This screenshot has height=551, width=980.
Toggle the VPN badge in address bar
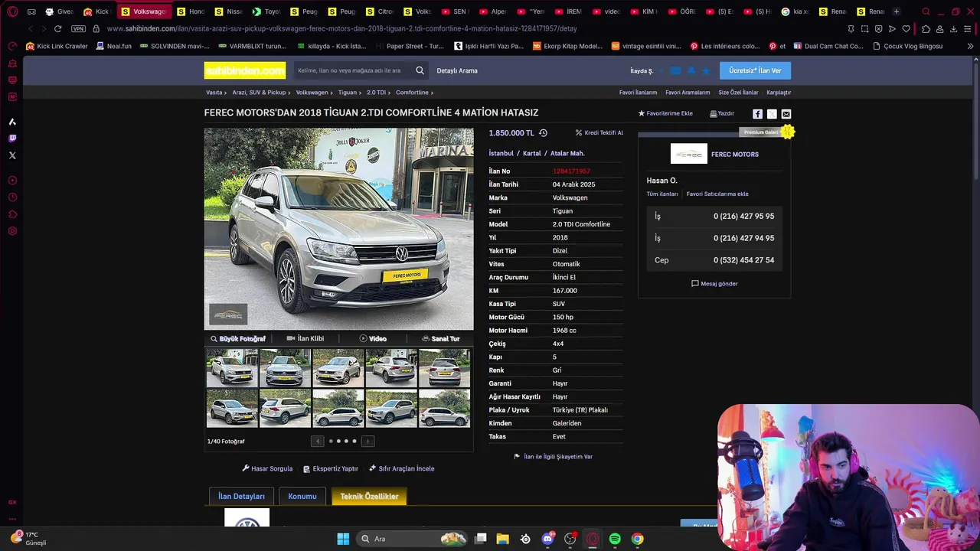coord(78,28)
